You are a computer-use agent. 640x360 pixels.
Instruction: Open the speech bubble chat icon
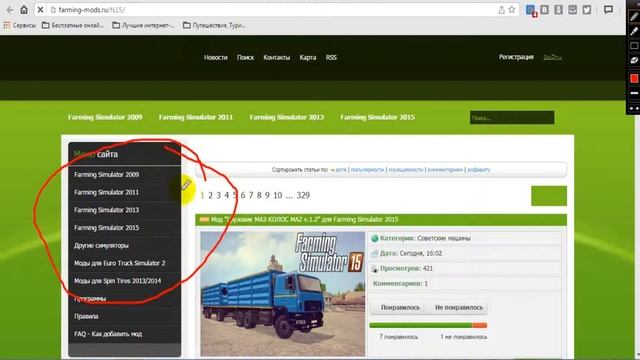pyautogui.click(x=608, y=9)
